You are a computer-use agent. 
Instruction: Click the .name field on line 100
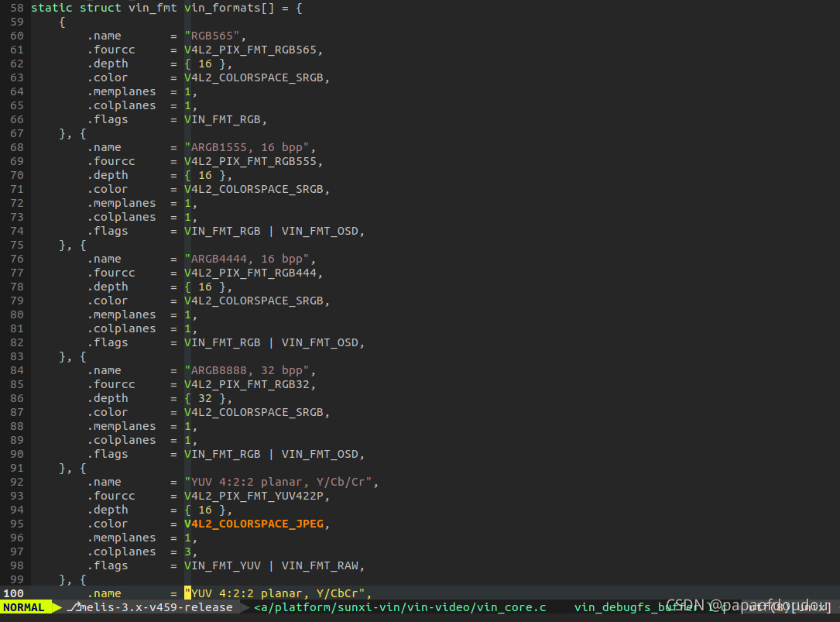coord(105,593)
